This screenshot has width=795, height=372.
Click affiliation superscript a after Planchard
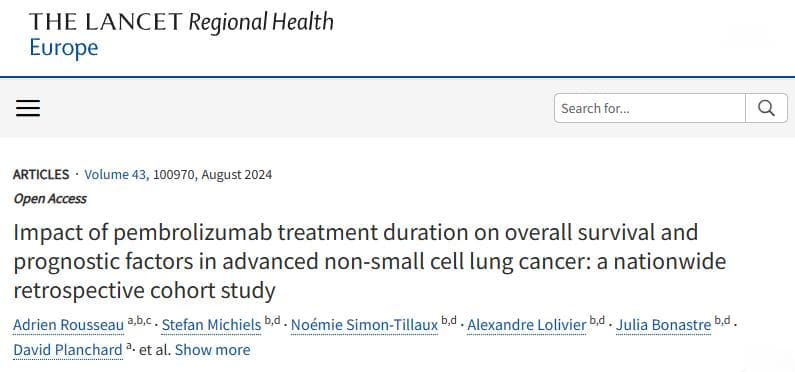[129, 346]
